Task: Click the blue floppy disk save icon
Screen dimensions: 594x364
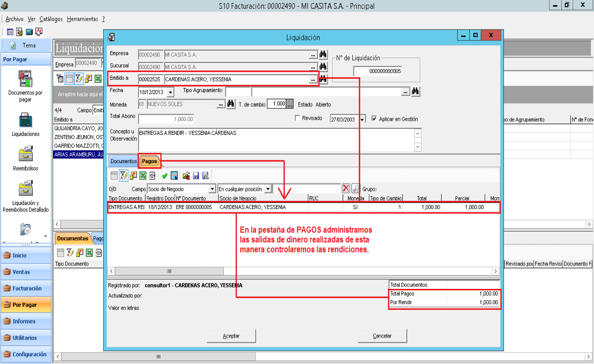Action: click(196, 176)
